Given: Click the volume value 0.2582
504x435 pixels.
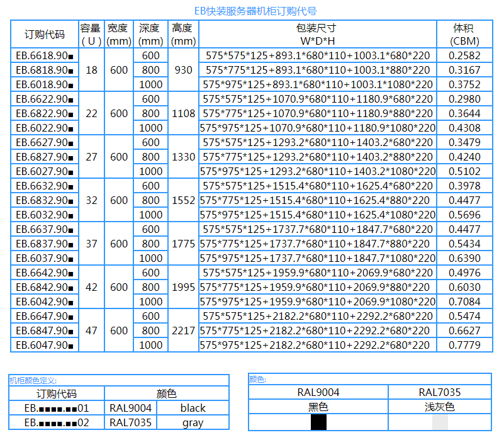Looking at the screenshot, I should (464, 55).
